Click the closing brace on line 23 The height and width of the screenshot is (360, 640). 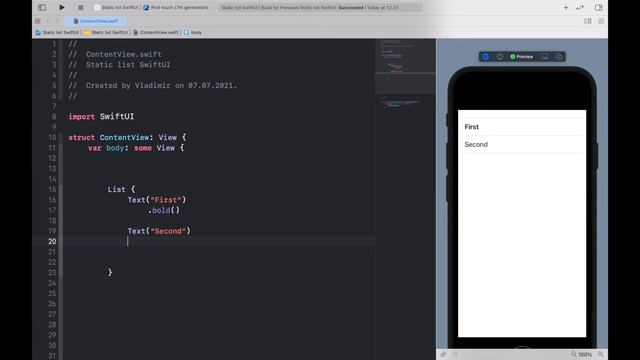click(110, 272)
